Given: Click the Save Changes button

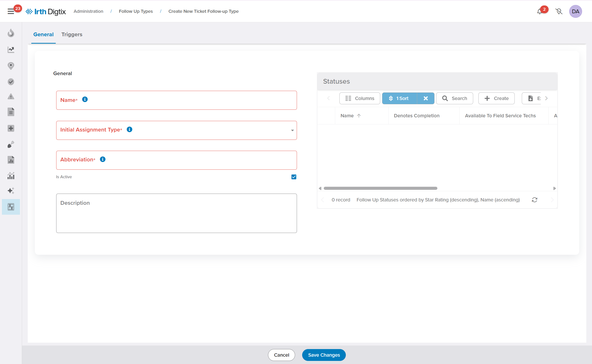Looking at the screenshot, I should [x=324, y=355].
